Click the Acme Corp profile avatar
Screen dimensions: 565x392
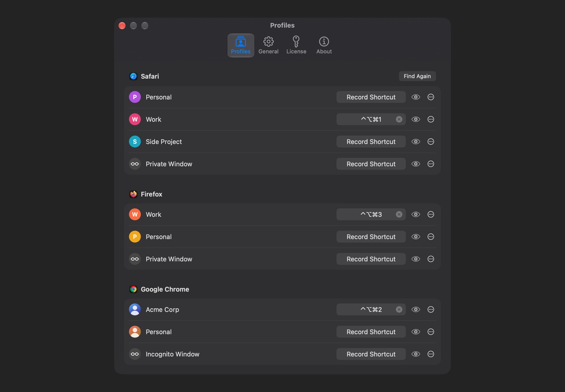[x=135, y=309]
